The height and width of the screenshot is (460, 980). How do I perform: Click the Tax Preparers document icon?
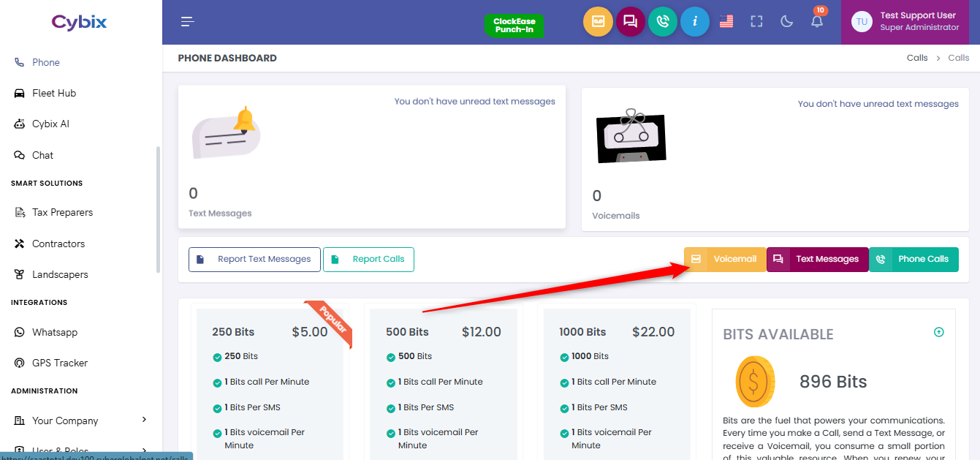coord(20,212)
